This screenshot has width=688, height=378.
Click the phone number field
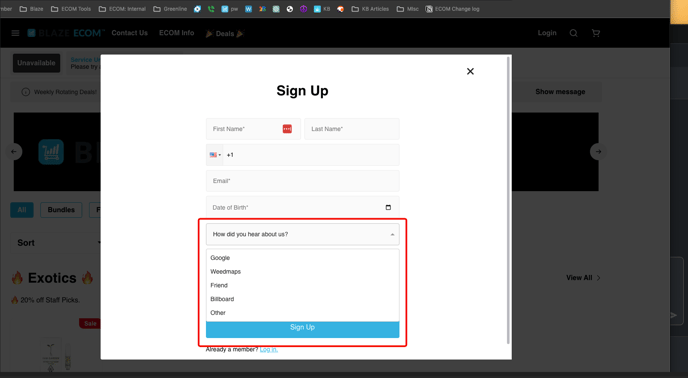[311, 155]
